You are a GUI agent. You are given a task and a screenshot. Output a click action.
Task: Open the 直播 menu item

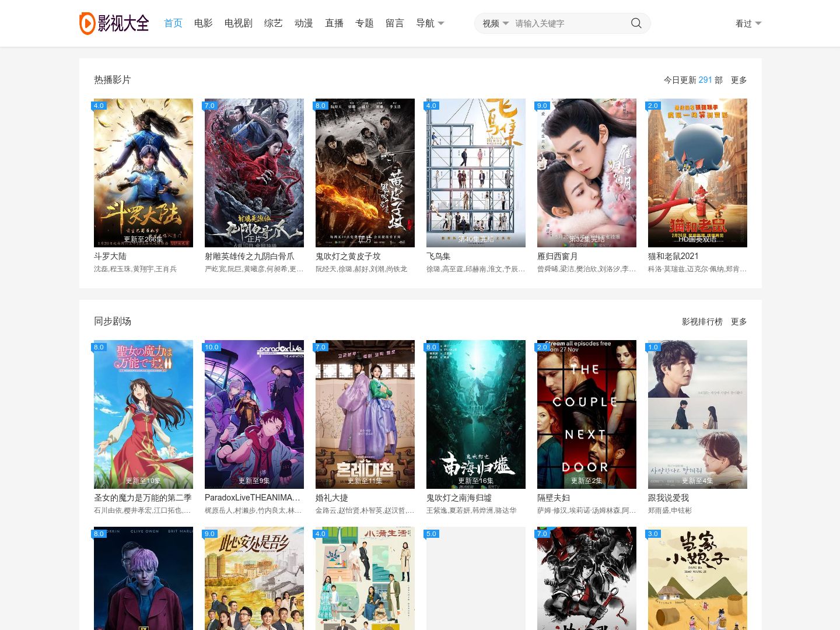(334, 23)
